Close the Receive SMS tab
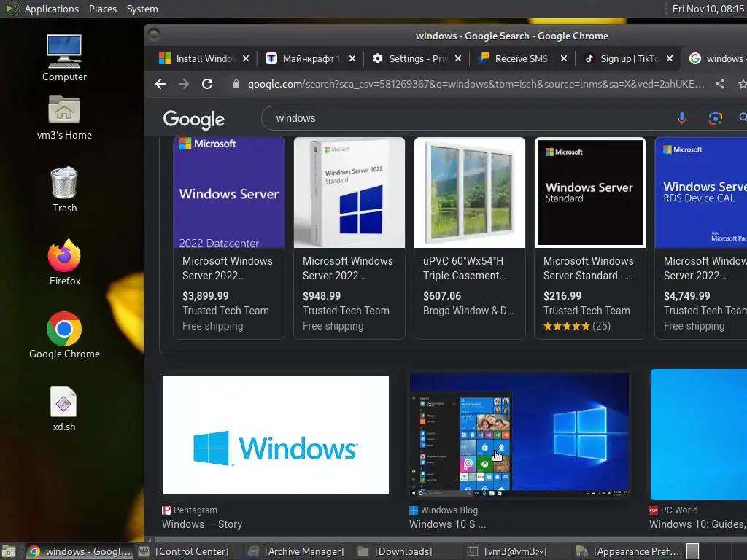 point(564,58)
